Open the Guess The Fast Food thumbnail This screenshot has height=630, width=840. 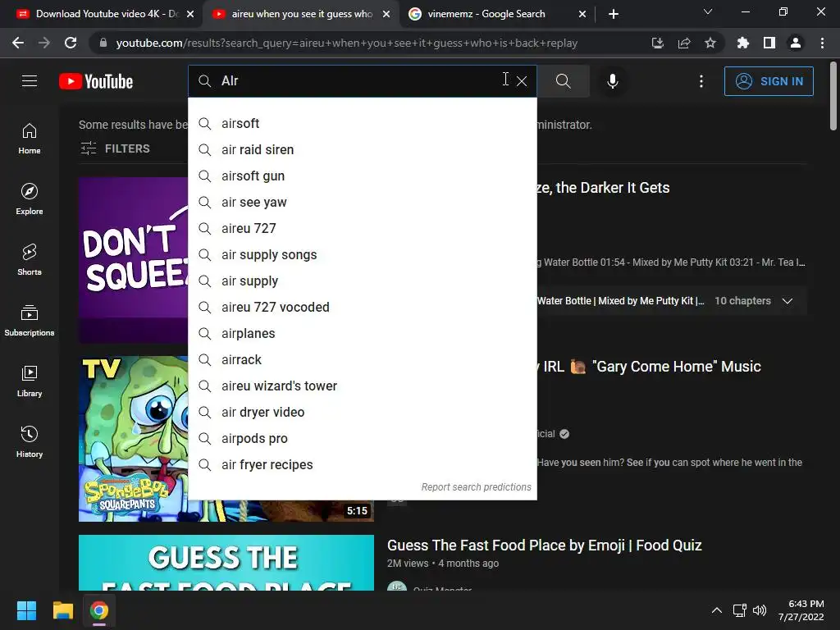pyautogui.click(x=226, y=563)
